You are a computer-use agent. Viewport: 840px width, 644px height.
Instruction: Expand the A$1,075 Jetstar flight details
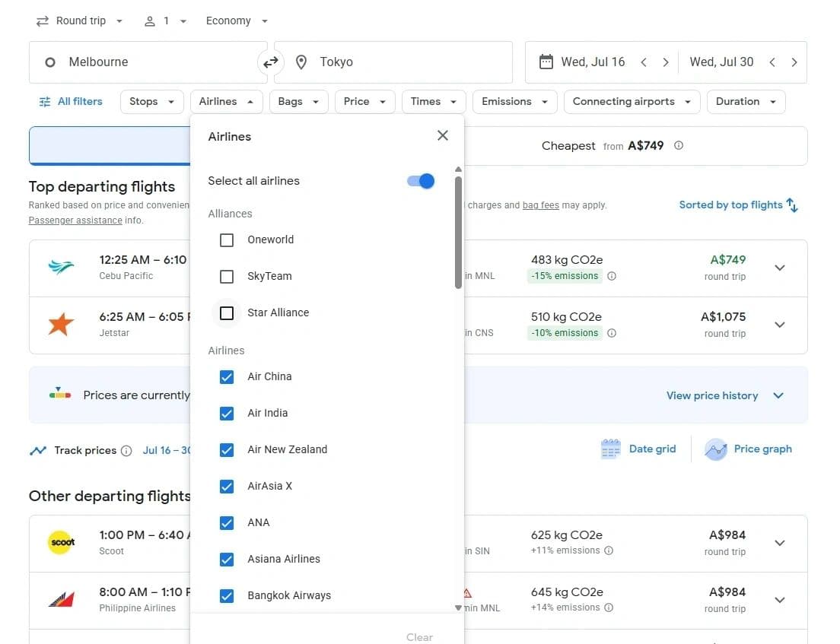tap(779, 325)
